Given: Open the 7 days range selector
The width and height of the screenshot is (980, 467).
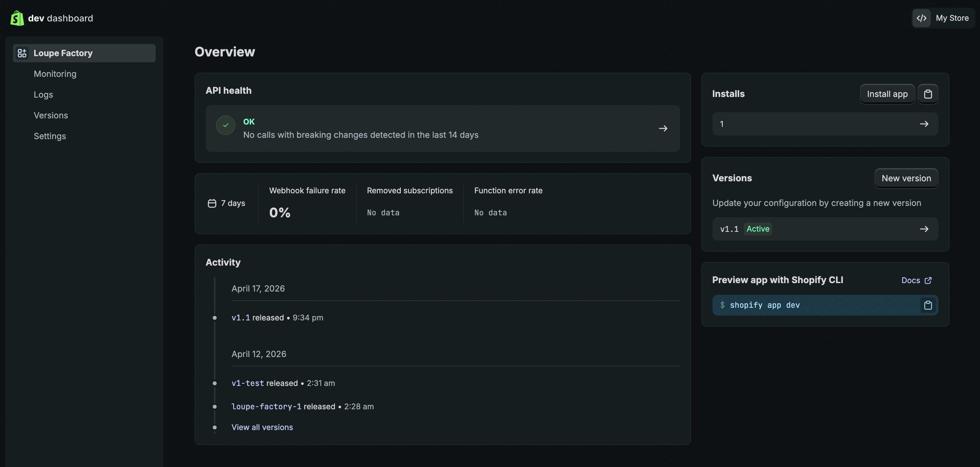Looking at the screenshot, I should coord(227,204).
